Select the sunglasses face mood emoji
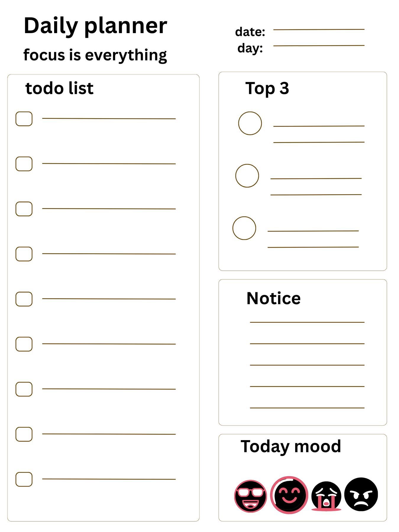This screenshot has height=532, width=399. click(x=250, y=496)
